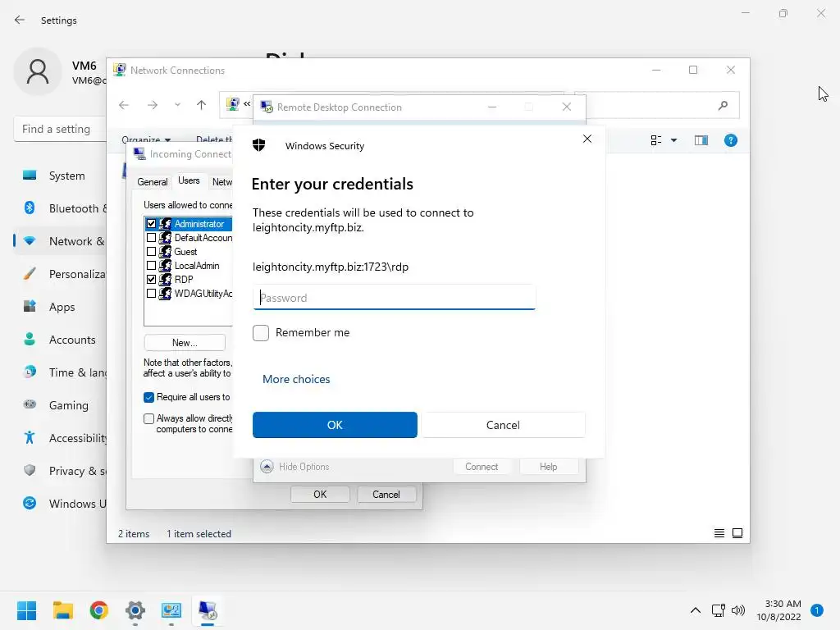Uncheck the RDP user checkbox
This screenshot has height=630, width=840.
152,280
